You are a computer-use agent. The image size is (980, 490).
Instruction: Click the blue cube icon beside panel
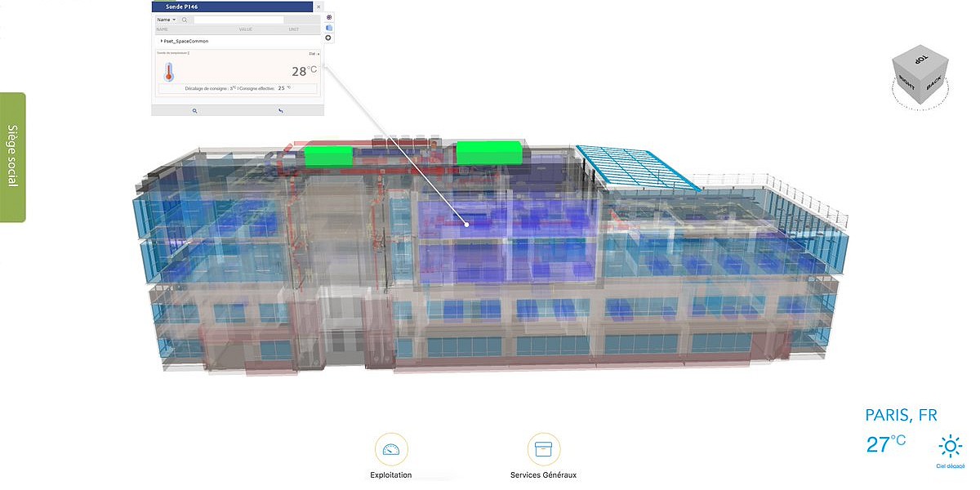329,27
